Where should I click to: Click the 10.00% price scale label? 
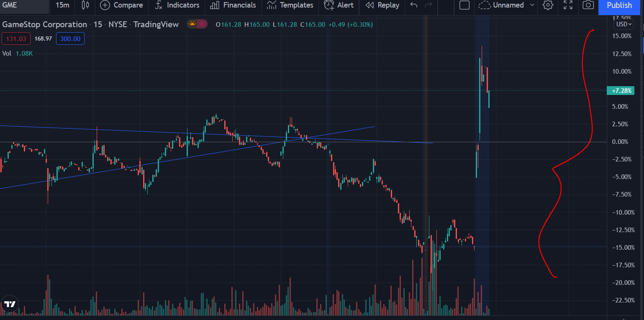(x=621, y=72)
